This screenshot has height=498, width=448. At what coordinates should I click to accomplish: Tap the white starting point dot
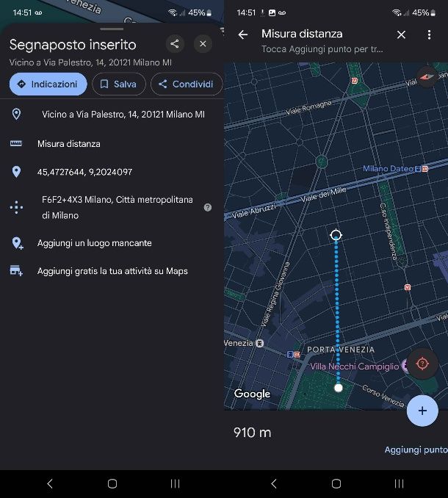pyautogui.click(x=339, y=388)
